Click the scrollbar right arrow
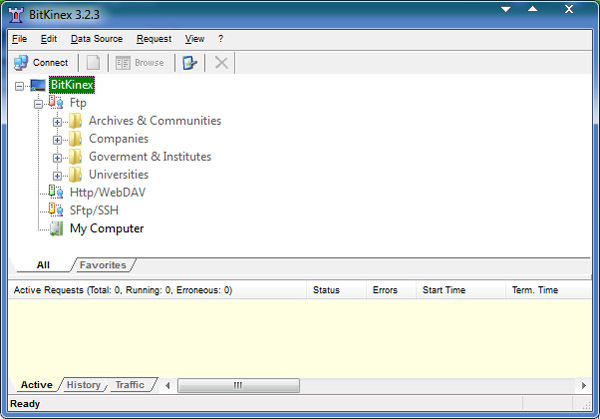 [584, 385]
